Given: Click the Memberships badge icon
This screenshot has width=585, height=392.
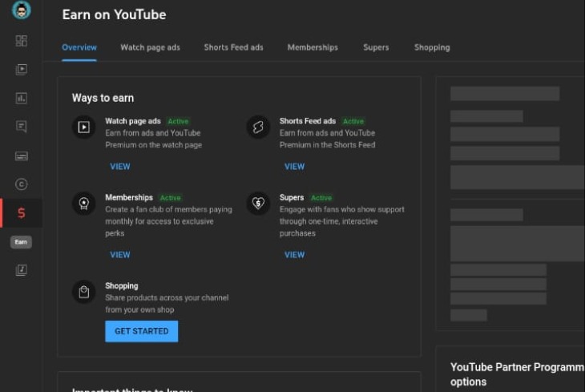Looking at the screenshot, I should click(84, 204).
